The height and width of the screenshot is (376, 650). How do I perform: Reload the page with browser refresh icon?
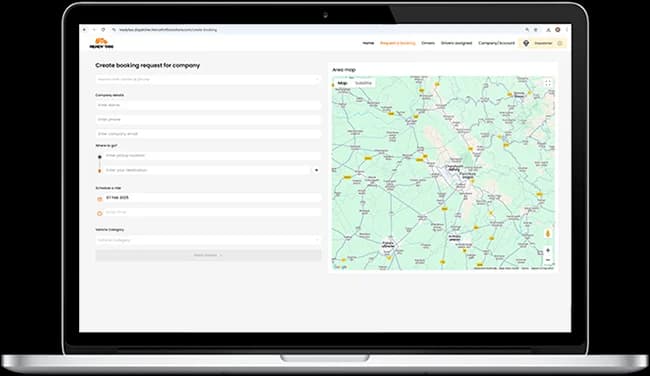tap(103, 30)
